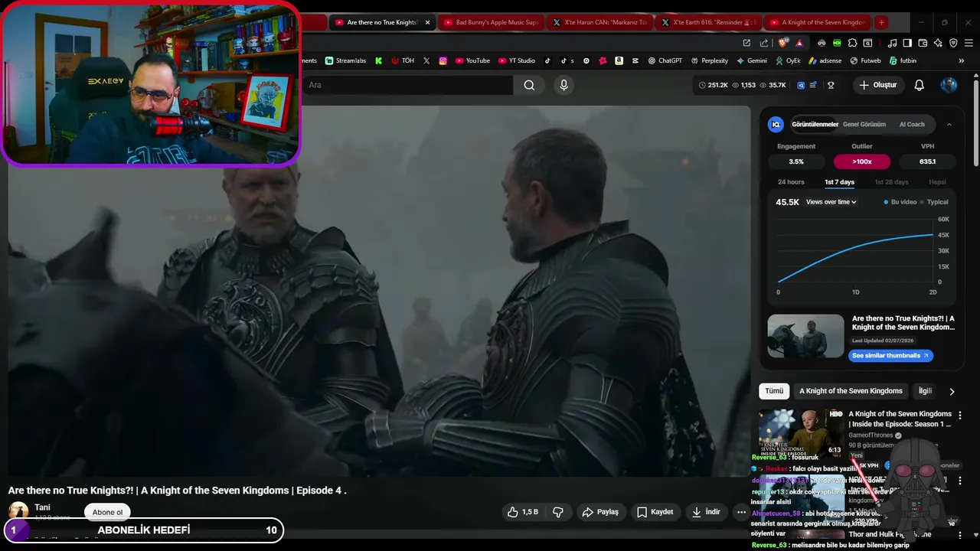Open Views over time dropdown
Screen dimensions: 980x551
[x=831, y=202]
